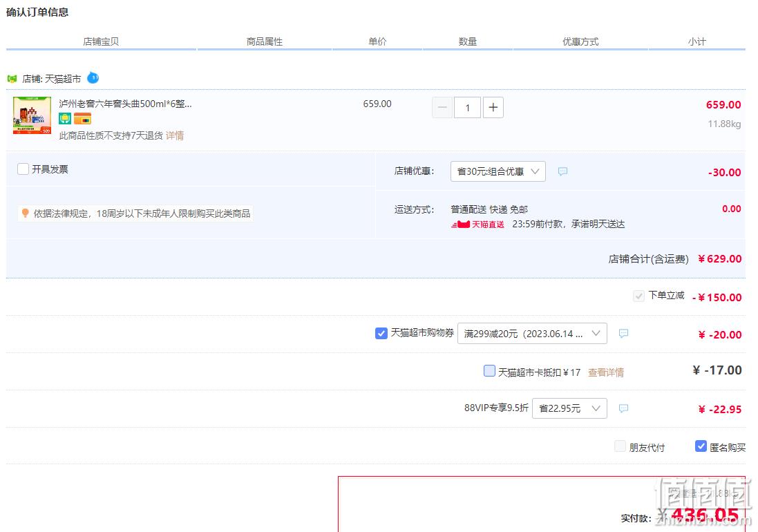This screenshot has height=532, width=758.
Task: Click the 天猫超市 store name
Action: 63,79
